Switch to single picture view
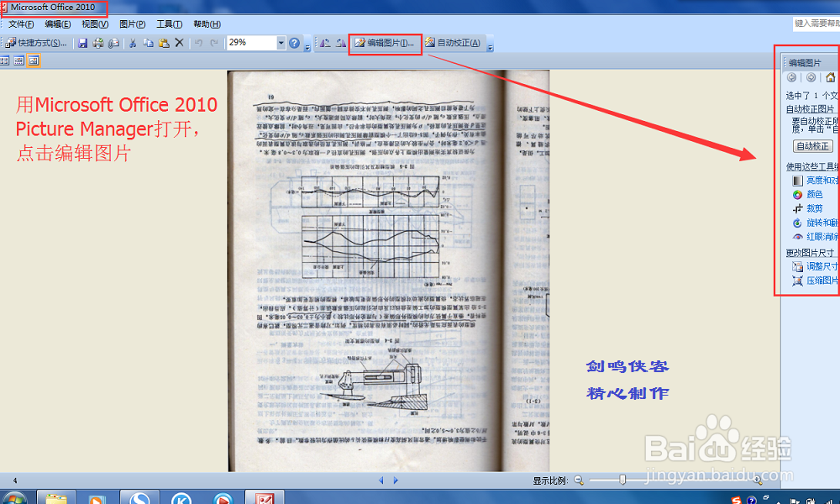Image resolution: width=840 pixels, height=504 pixels. (34, 61)
